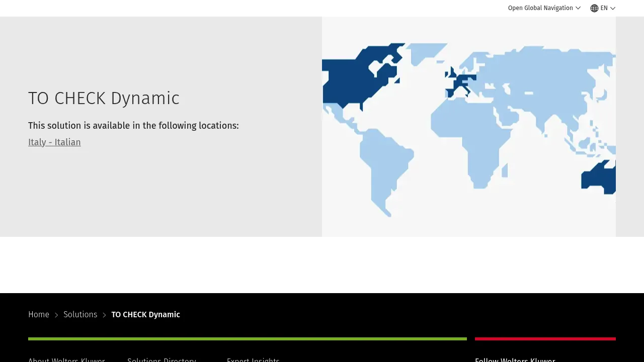Open Solutions in the breadcrumb
This screenshot has width=644, height=362.
click(x=80, y=315)
